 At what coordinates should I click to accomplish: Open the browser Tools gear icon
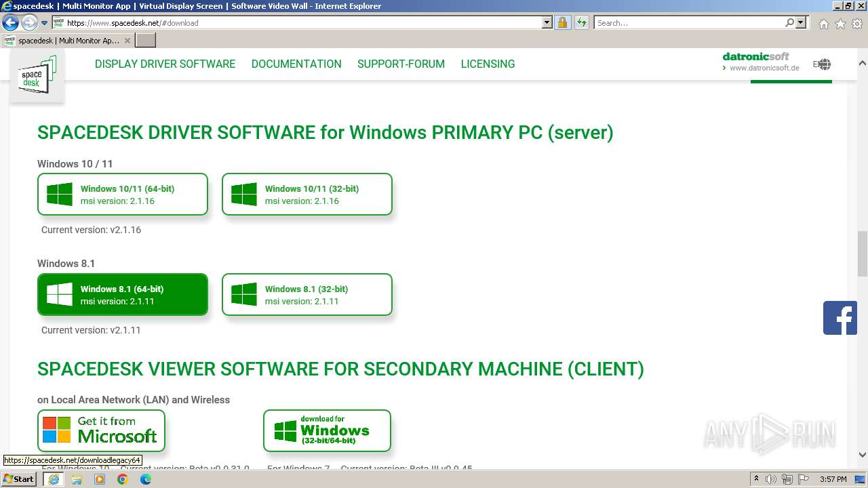(857, 24)
